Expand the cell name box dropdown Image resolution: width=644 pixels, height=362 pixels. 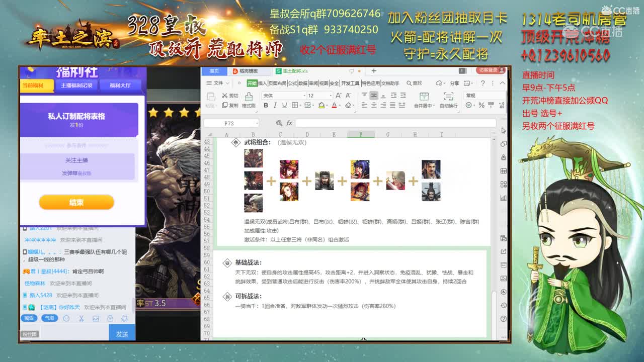257,123
